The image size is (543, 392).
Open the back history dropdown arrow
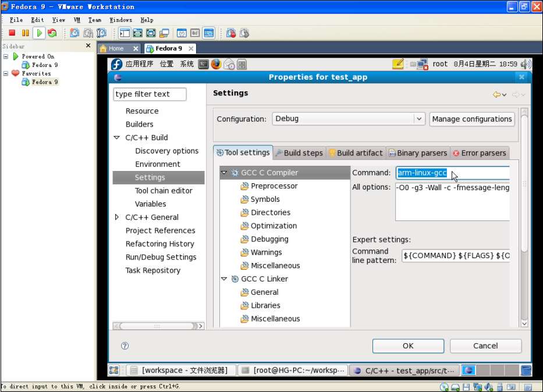(x=504, y=95)
